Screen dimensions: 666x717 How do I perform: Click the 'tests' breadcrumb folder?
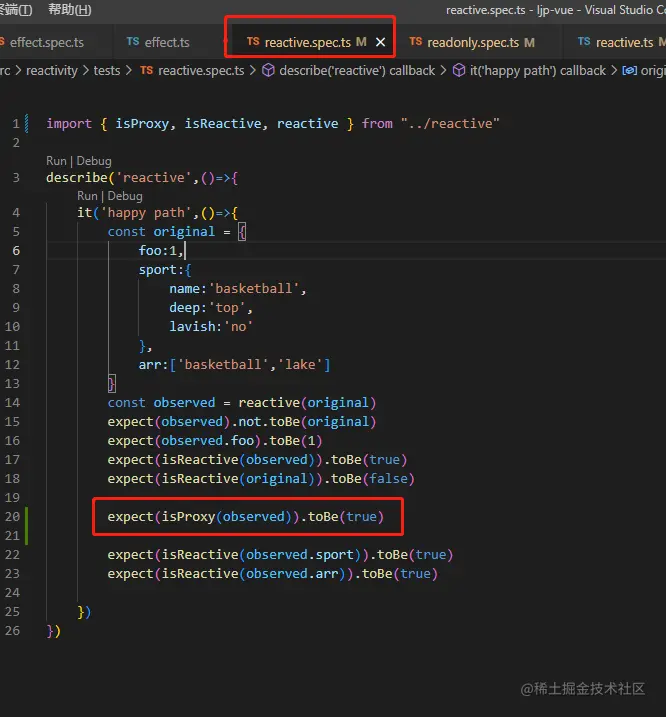[107, 70]
